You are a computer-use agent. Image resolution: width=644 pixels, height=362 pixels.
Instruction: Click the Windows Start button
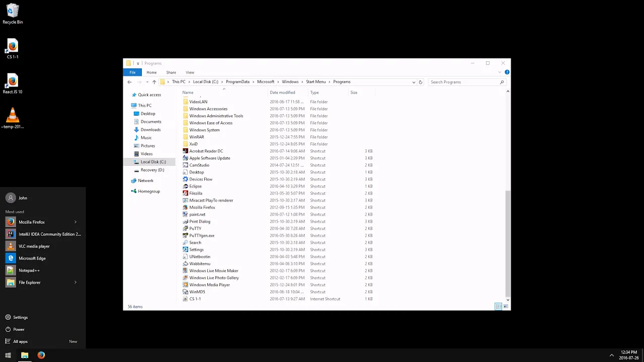[x=8, y=355]
